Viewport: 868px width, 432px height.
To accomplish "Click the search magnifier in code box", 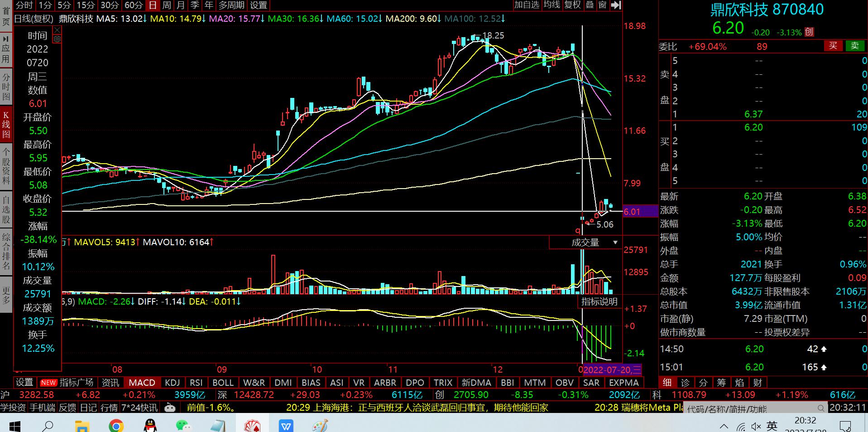I will 821,408.
